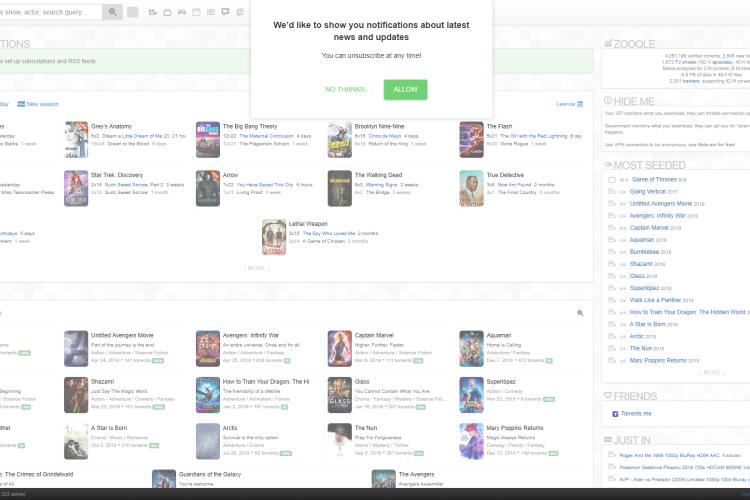
Task: Click the New season badge icon
Action: pos(21,104)
